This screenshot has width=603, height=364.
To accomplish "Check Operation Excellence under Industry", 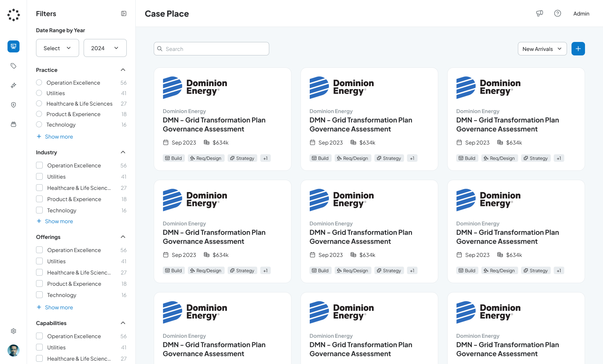I will point(39,165).
